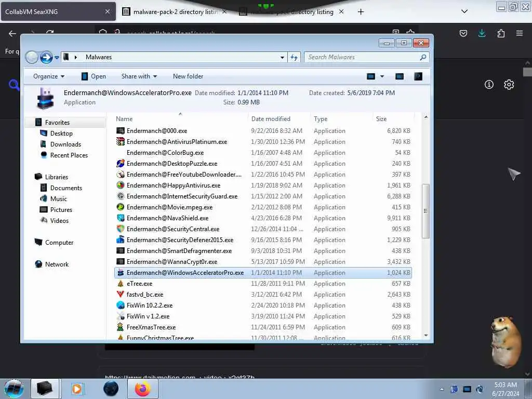Image resolution: width=532 pixels, height=399 pixels.
Task: Expand address bar history dropdown
Action: pyautogui.click(x=282, y=57)
